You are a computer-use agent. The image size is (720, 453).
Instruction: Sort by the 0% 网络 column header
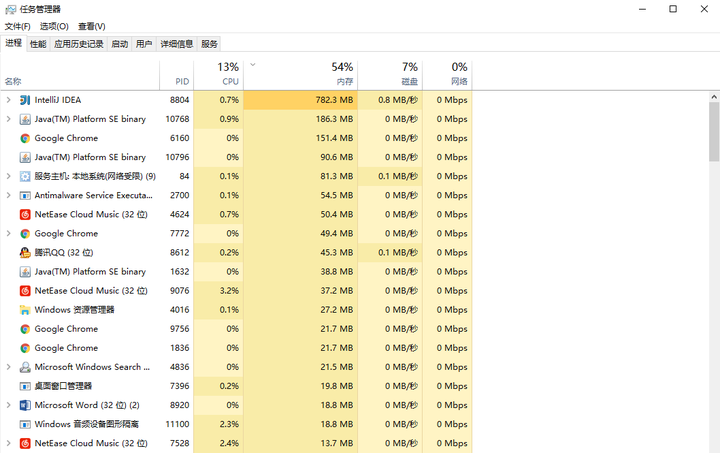pos(447,75)
